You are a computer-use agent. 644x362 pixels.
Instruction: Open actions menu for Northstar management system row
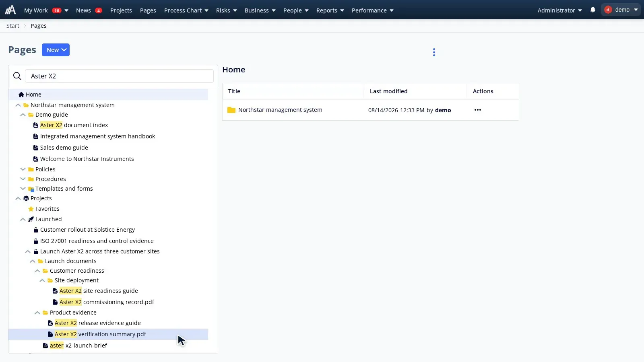pyautogui.click(x=478, y=110)
